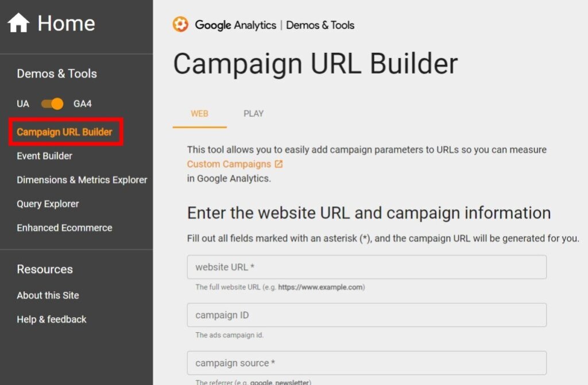View the About this Site page
Image resolution: width=588 pixels, height=385 pixels.
(48, 295)
